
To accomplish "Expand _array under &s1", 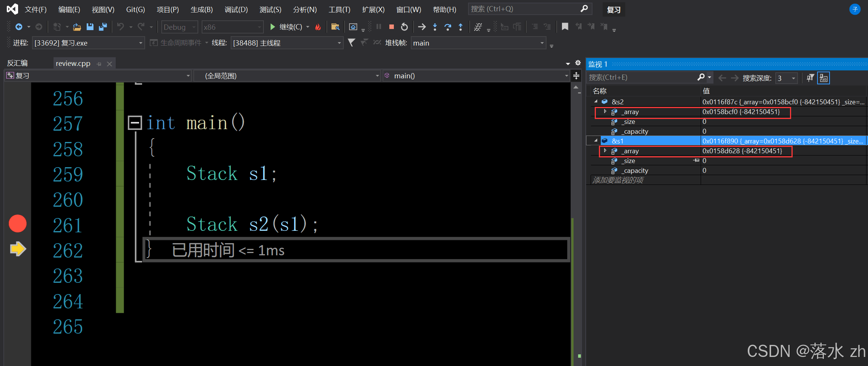I will (x=605, y=151).
